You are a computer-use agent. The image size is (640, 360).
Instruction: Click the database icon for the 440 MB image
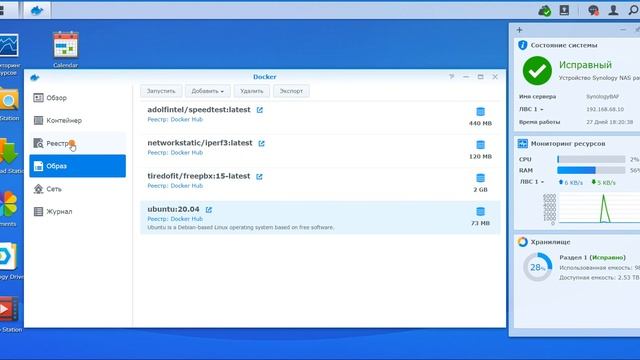point(480,111)
